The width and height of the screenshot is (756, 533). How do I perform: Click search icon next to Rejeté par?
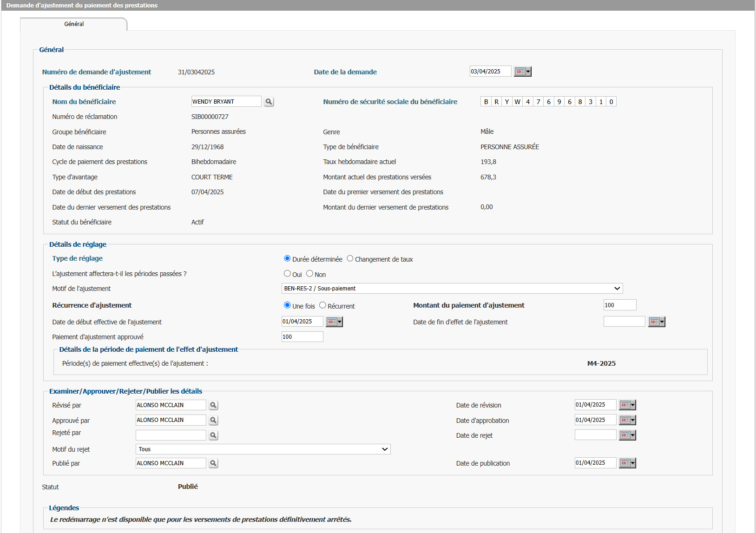pyautogui.click(x=213, y=435)
